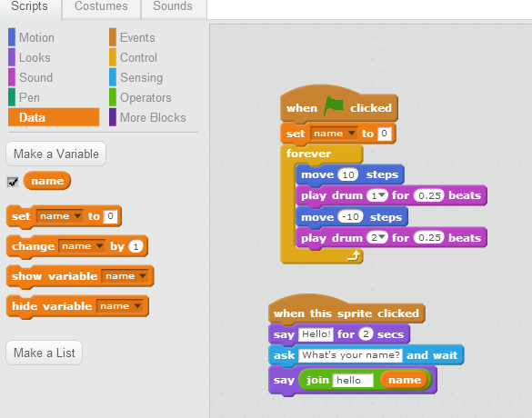Screen dimensions: 532x418
Task: Select the Motion blue category swatch
Action: coord(12,37)
